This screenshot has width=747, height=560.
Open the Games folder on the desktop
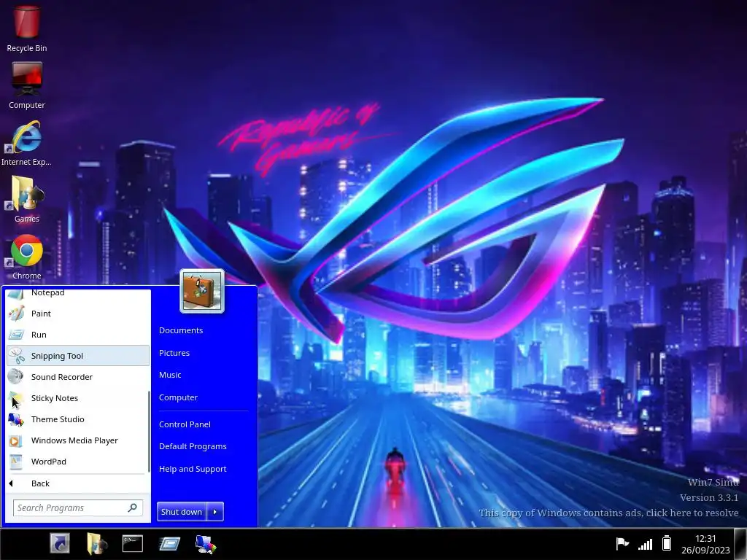27,199
